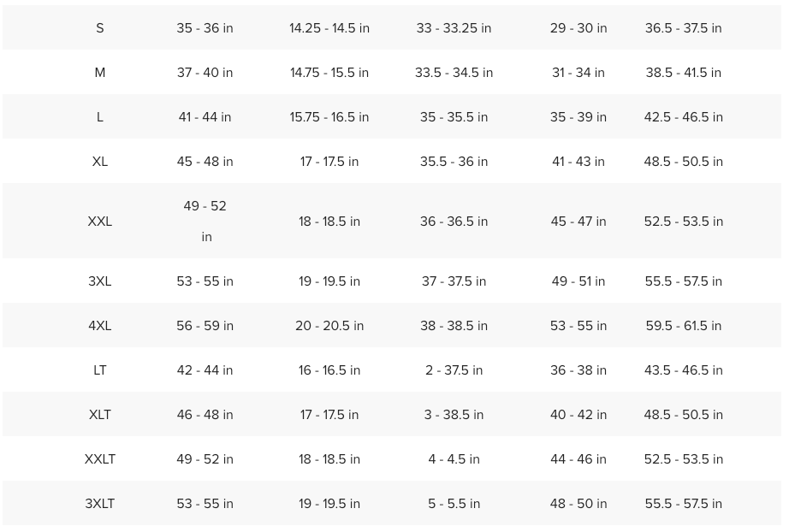Viewport: 789px width, 532px height.
Task: Click the 20 - 20.5 in cell
Action: (x=329, y=326)
